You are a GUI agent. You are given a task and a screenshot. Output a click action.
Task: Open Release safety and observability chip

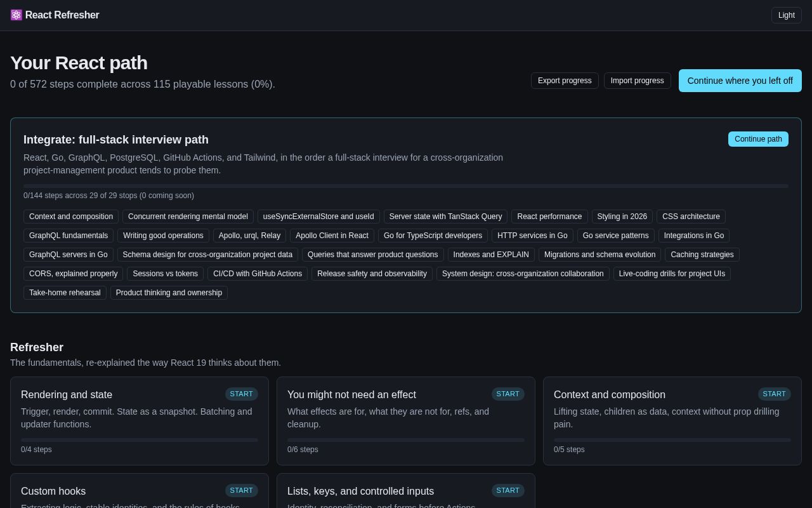tap(372, 274)
